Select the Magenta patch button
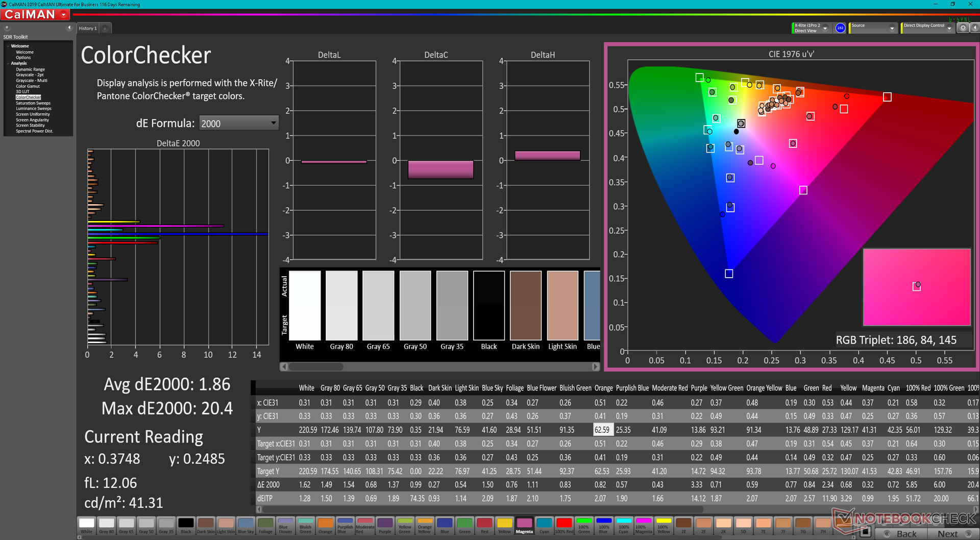980x540 pixels. pyautogui.click(x=524, y=525)
